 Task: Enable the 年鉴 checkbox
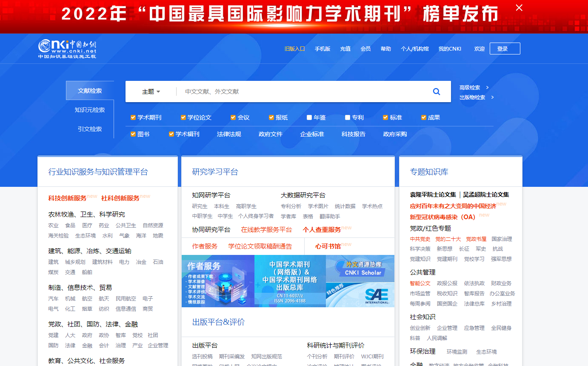pos(309,117)
